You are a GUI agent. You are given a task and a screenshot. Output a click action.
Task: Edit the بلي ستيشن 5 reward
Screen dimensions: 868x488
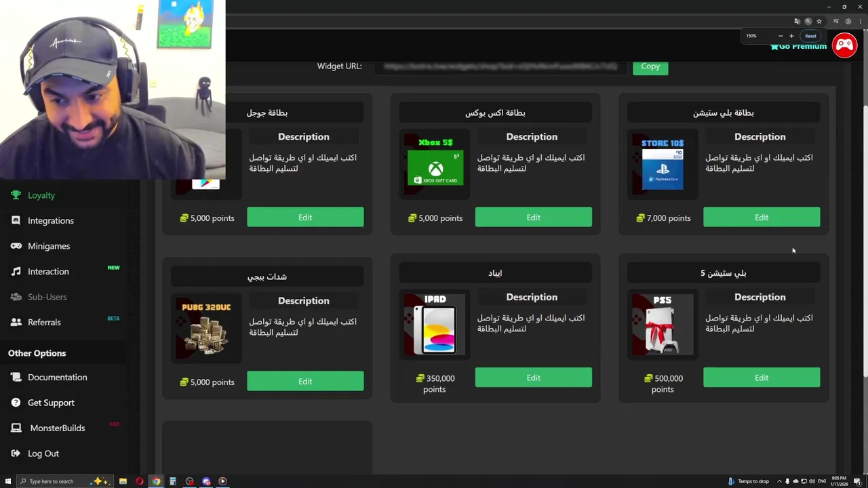point(762,378)
